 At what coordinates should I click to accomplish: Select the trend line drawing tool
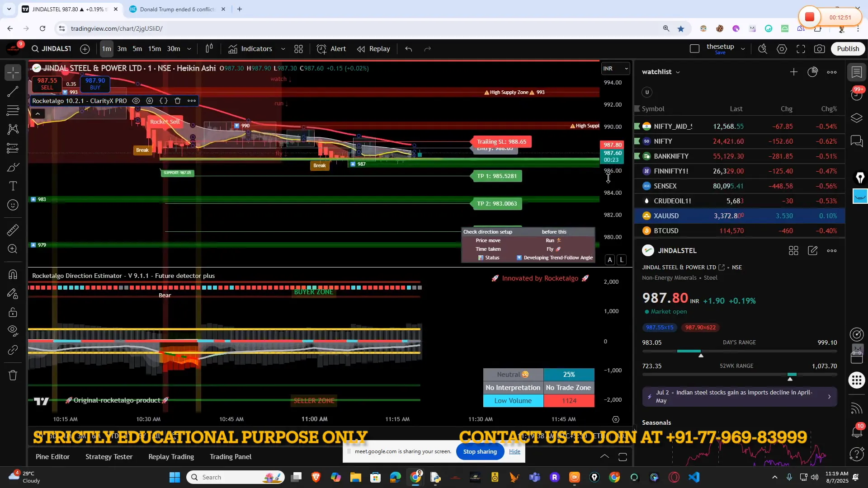coord(13,92)
